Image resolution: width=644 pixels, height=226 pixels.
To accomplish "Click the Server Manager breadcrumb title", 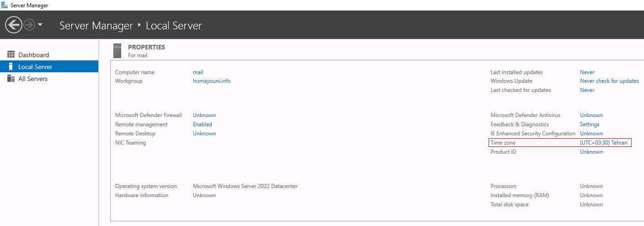I will (x=96, y=26).
